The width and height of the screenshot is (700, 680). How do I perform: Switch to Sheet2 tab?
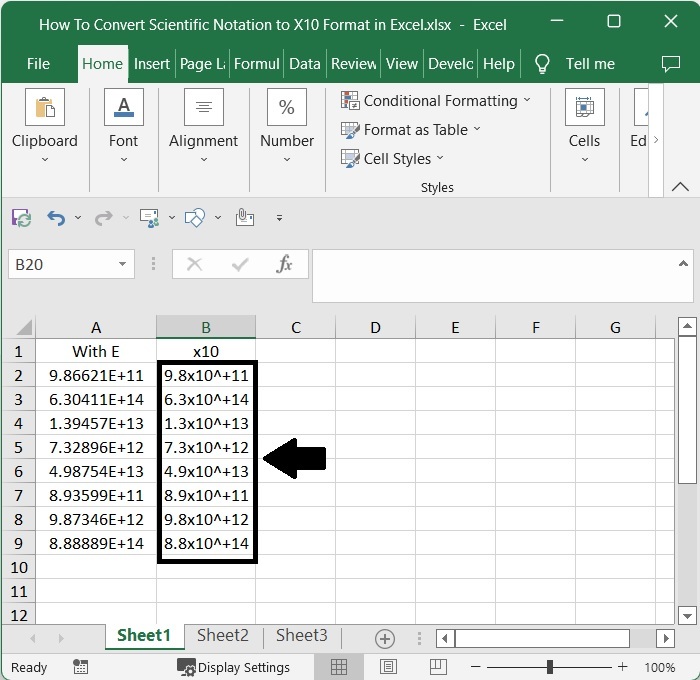[223, 635]
